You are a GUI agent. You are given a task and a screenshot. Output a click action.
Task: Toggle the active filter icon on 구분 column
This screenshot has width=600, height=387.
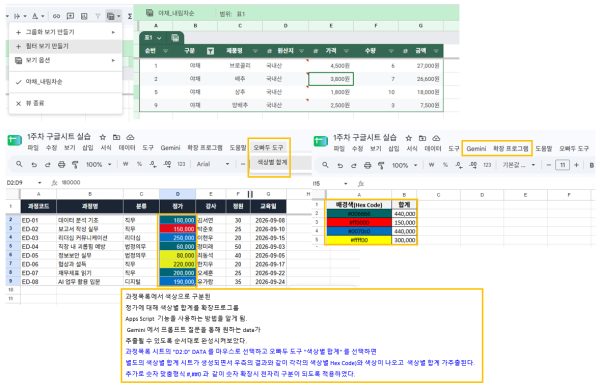pos(210,51)
